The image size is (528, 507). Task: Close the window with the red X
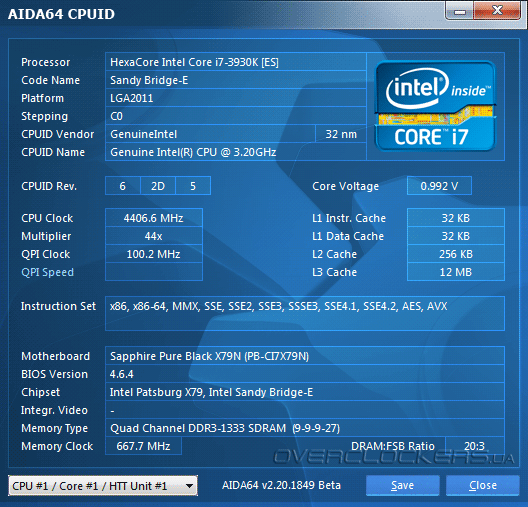pyautogui.click(x=497, y=11)
